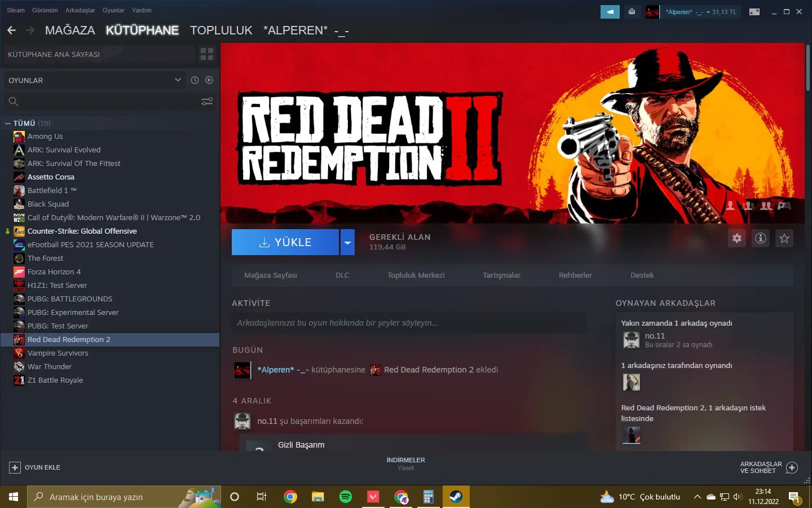Open *ALPEREN* profile tab

click(306, 30)
